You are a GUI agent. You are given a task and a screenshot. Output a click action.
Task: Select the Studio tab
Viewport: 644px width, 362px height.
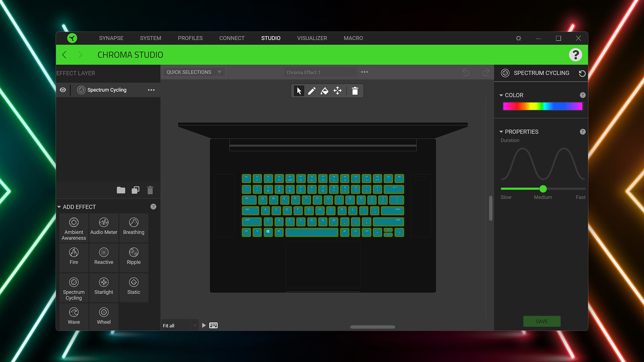click(271, 38)
